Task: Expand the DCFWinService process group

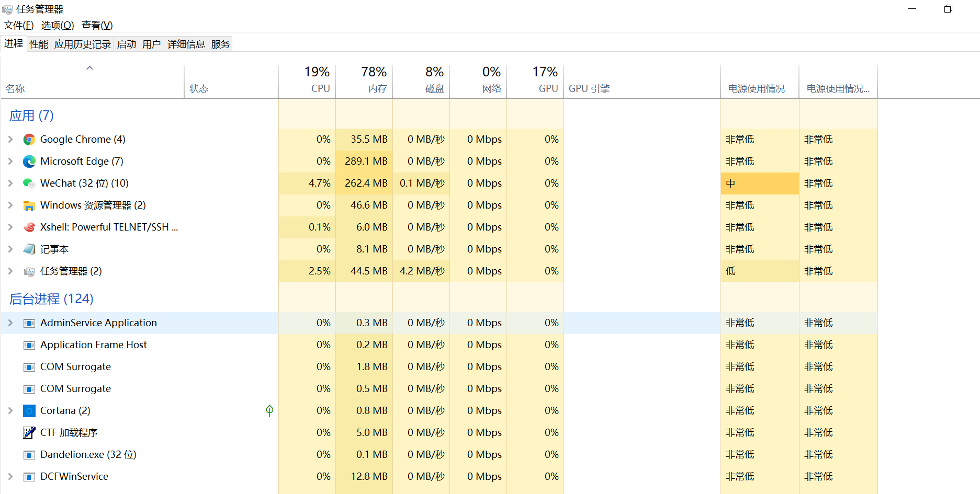Action: point(10,477)
